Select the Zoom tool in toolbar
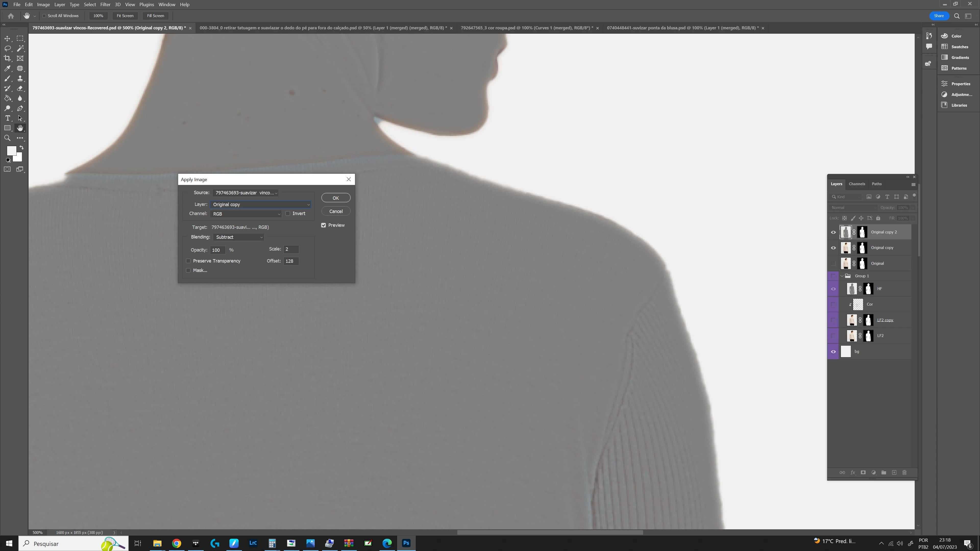Image resolution: width=980 pixels, height=551 pixels. pyautogui.click(x=7, y=138)
